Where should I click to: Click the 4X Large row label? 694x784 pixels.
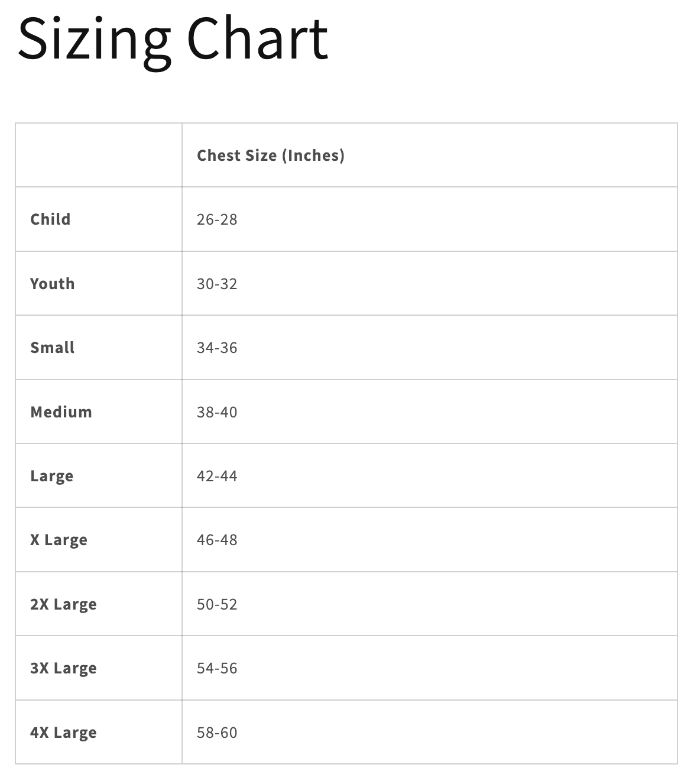click(63, 733)
